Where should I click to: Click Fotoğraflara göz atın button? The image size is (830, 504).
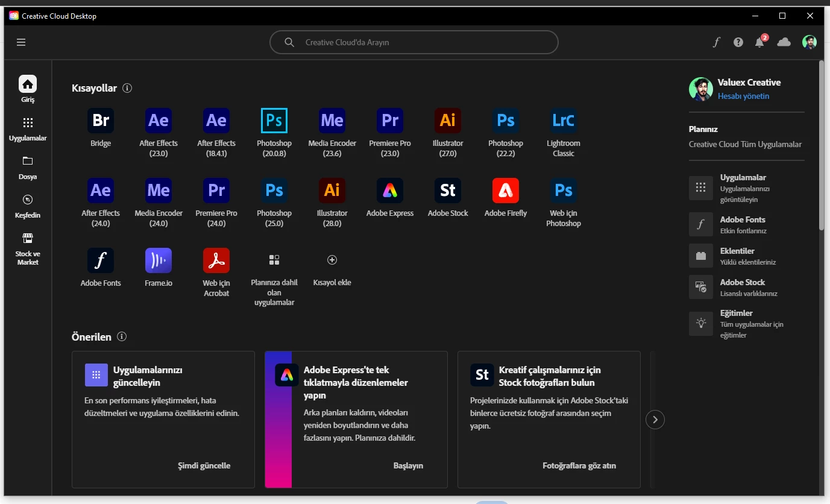tap(579, 465)
